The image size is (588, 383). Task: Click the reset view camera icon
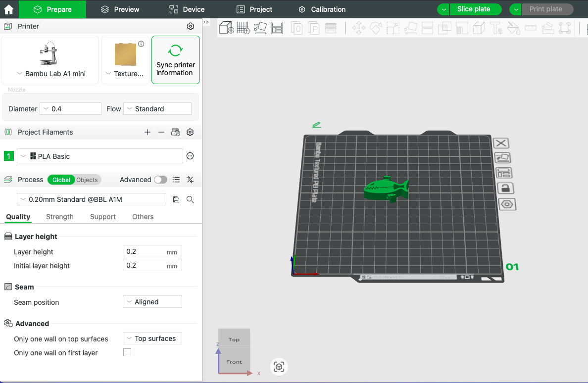pyautogui.click(x=279, y=367)
